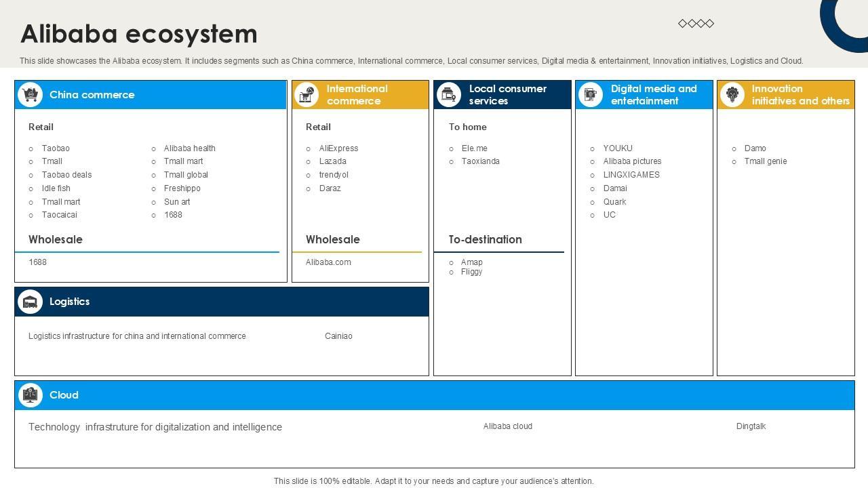The image size is (868, 488).
Task: Click the 'Damai' list item
Action: (x=615, y=188)
